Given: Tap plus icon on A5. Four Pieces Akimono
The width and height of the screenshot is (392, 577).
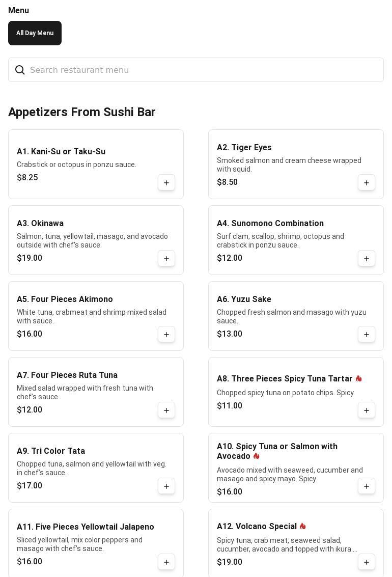Looking at the screenshot, I should (x=166, y=334).
